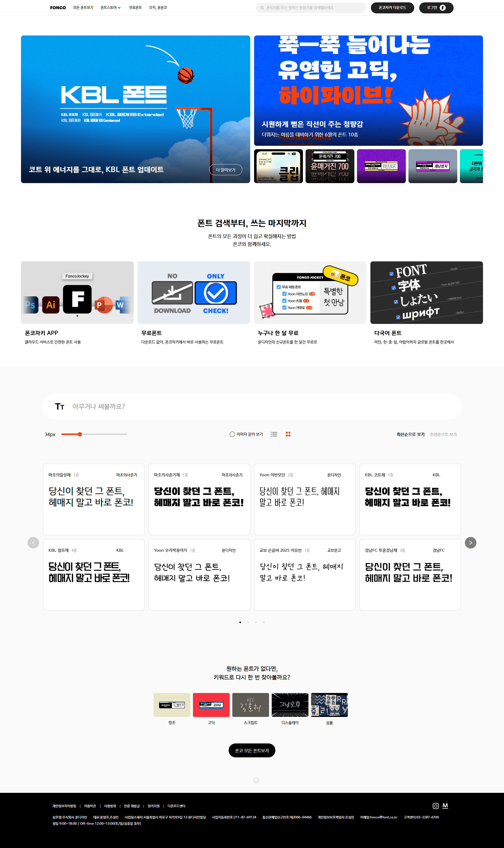The width and height of the screenshot is (504, 848).
Task: Open 모든 폰트보기 menu item
Action: (x=83, y=7)
